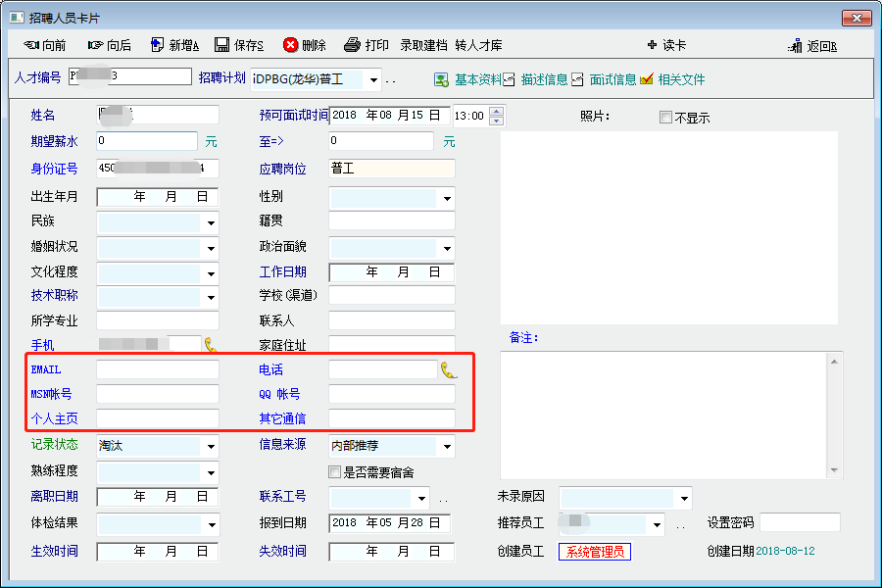
Task: Delete the record using the 删除 icon
Action: [291, 45]
